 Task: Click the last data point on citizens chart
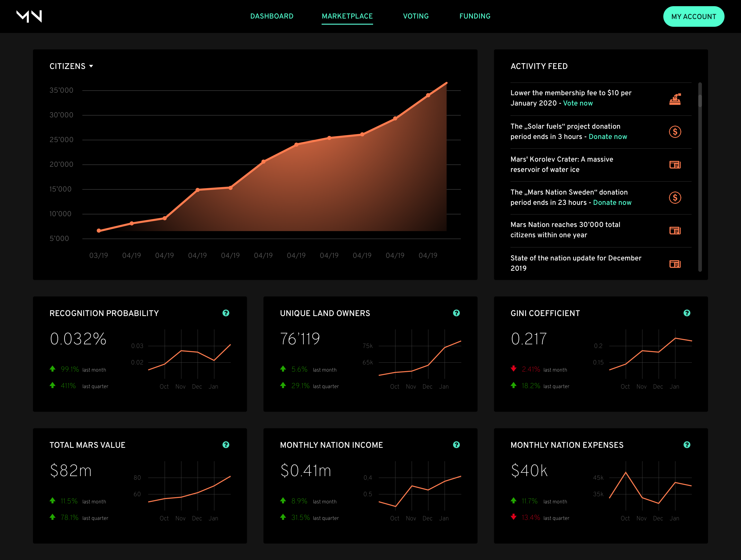coord(428,95)
